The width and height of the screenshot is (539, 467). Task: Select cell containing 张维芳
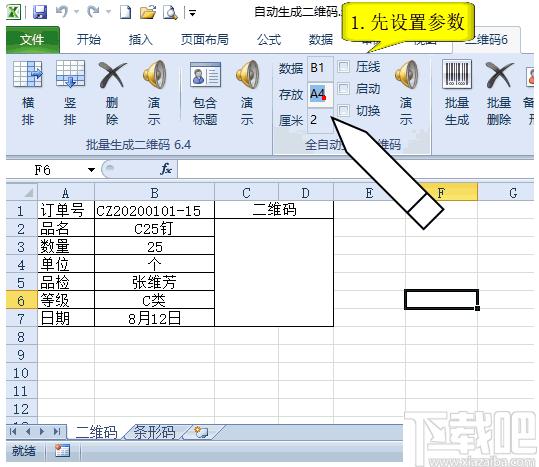154,282
